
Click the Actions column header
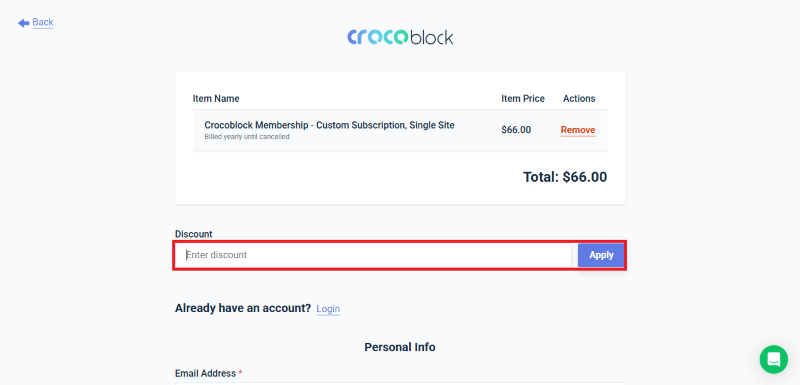pyautogui.click(x=579, y=98)
